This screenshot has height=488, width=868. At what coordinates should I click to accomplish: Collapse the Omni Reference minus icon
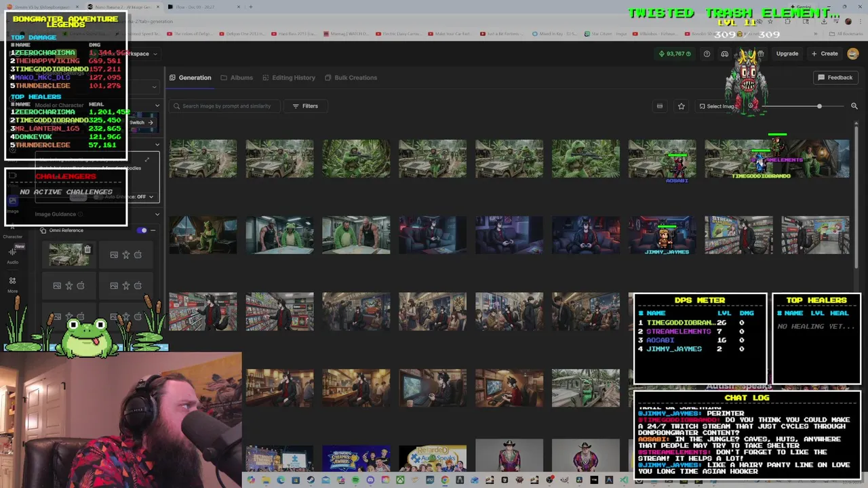[153, 230]
